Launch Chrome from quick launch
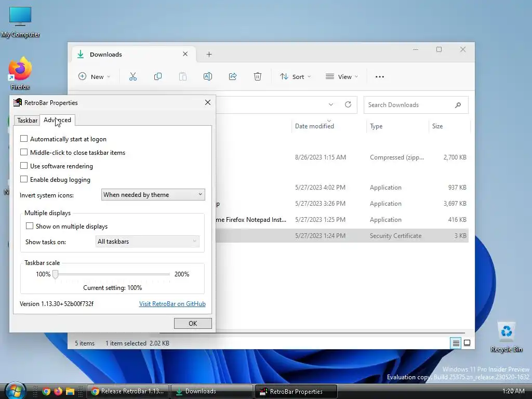 click(x=46, y=391)
